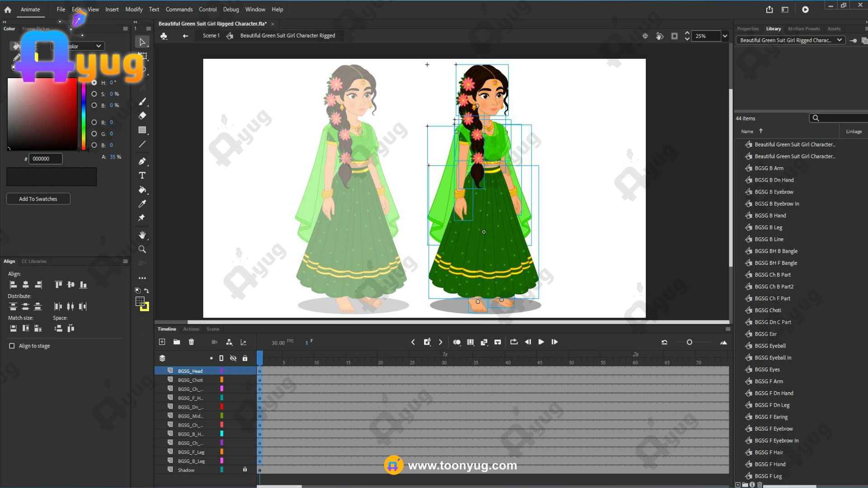868x488 pixels.
Task: Select the Hue radio button
Action: (x=94, y=83)
